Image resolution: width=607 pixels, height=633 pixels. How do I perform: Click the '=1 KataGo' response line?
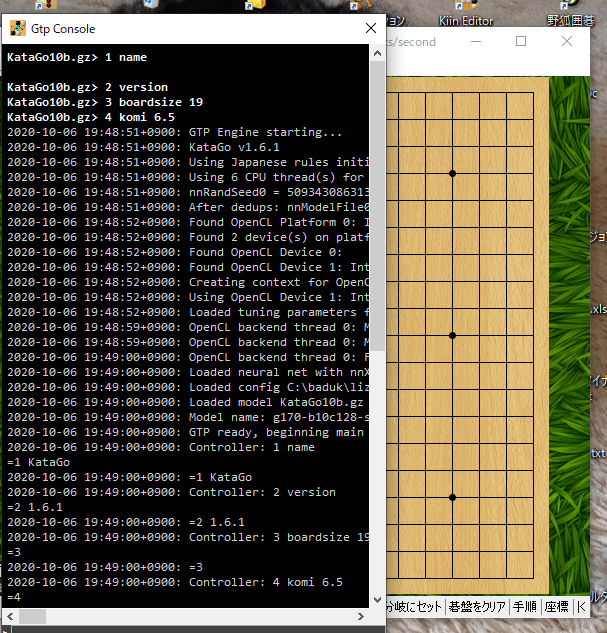click(38, 462)
